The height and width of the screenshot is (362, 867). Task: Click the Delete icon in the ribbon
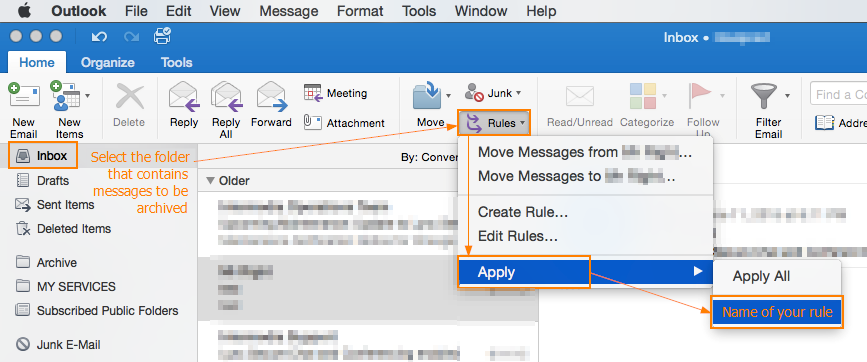click(129, 97)
